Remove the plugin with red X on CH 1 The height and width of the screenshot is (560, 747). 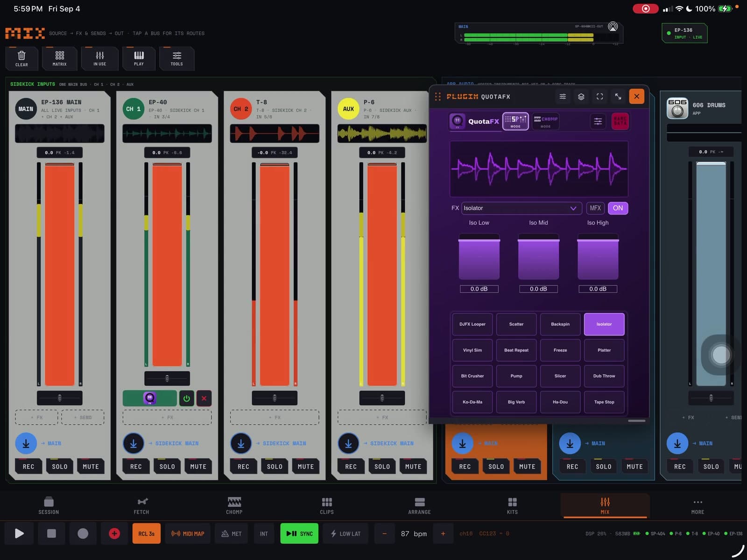click(x=204, y=398)
